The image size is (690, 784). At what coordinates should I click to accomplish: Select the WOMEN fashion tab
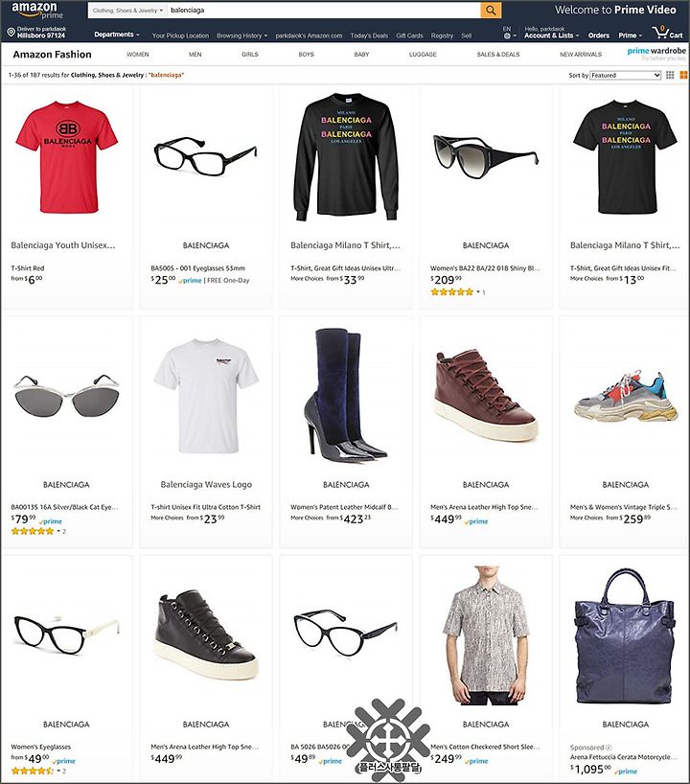tap(137, 54)
